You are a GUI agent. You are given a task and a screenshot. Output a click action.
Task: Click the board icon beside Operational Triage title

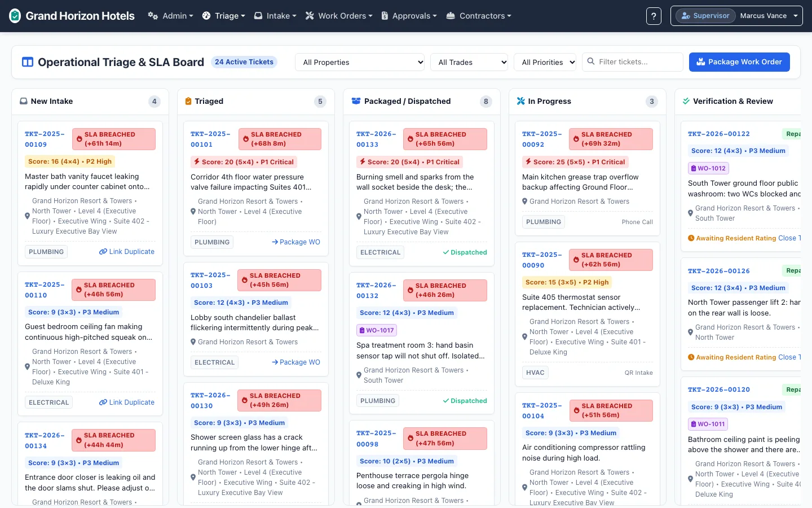[28, 62]
